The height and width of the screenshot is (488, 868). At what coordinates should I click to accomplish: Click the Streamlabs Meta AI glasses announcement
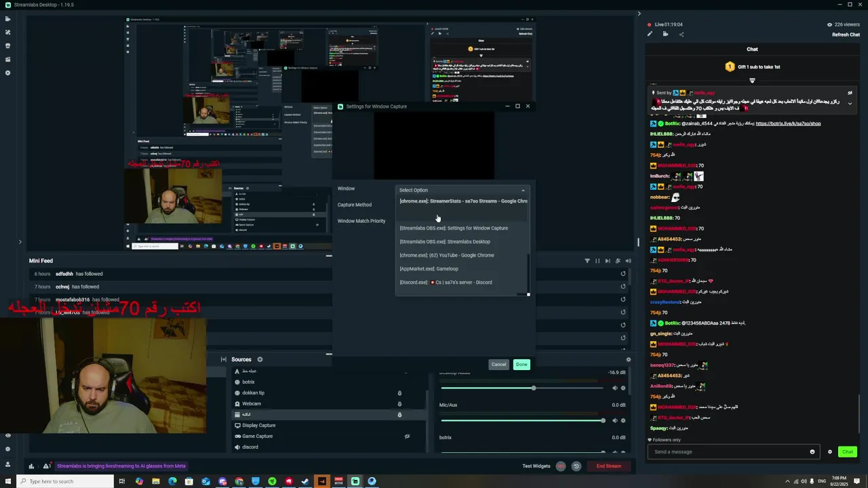[x=121, y=466]
